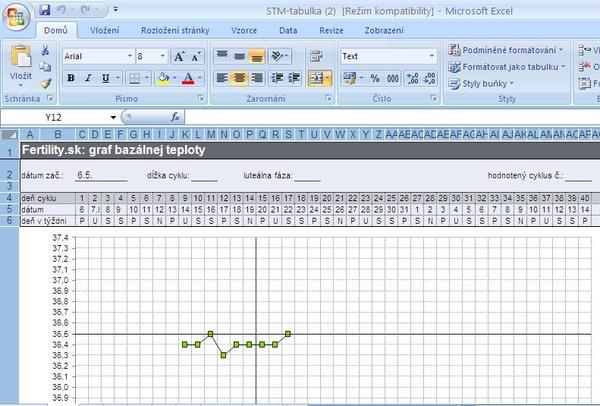The height and width of the screenshot is (406, 600).
Task: Click the percent style icon
Action: [376, 77]
